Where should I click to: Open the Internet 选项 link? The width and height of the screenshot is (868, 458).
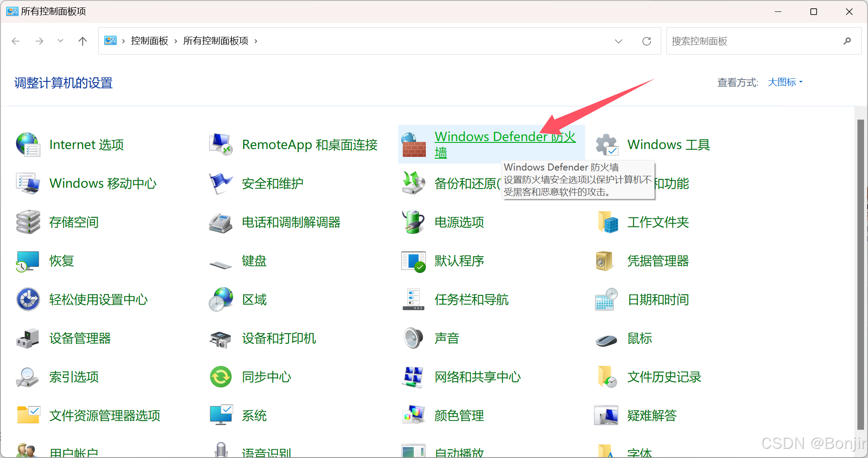pyautogui.click(x=86, y=145)
